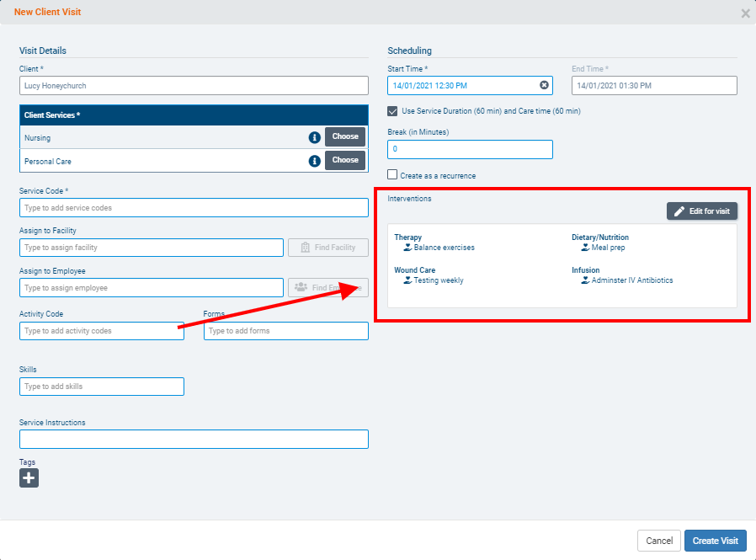Image resolution: width=756 pixels, height=560 pixels.
Task: Close the New Client Visit dialog
Action: (x=745, y=13)
